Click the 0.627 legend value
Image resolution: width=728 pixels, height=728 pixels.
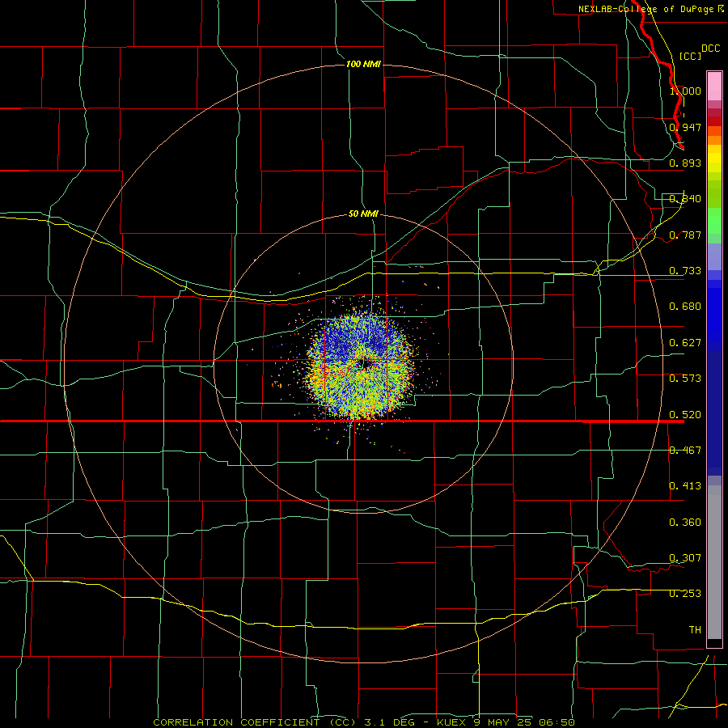pos(685,343)
